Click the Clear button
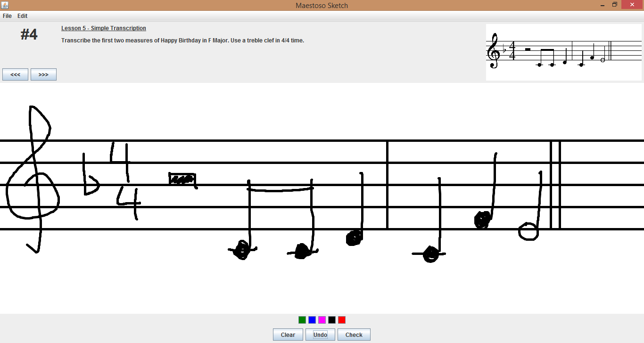Screen dimensions: 644x343 point(288,335)
